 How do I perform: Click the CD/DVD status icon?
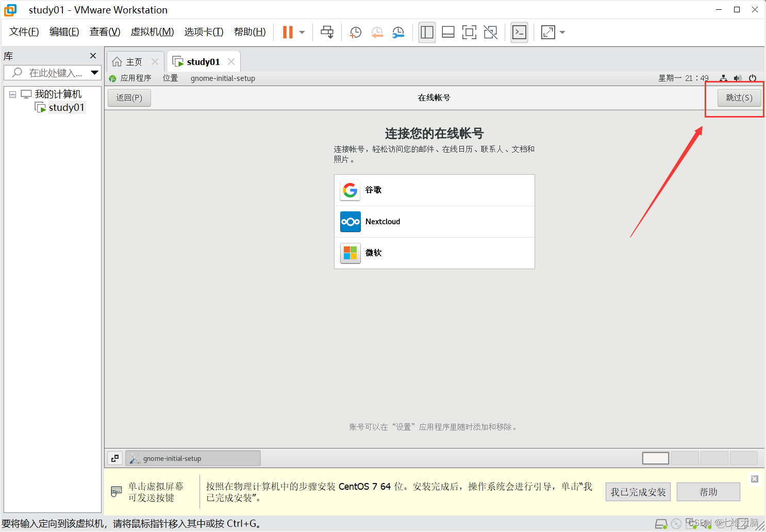pyautogui.click(x=676, y=524)
